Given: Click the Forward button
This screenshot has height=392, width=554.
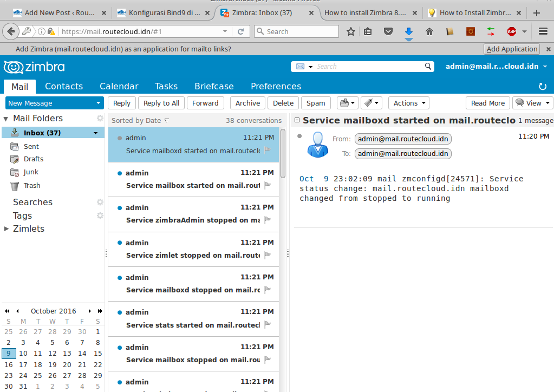Looking at the screenshot, I should pyautogui.click(x=205, y=103).
